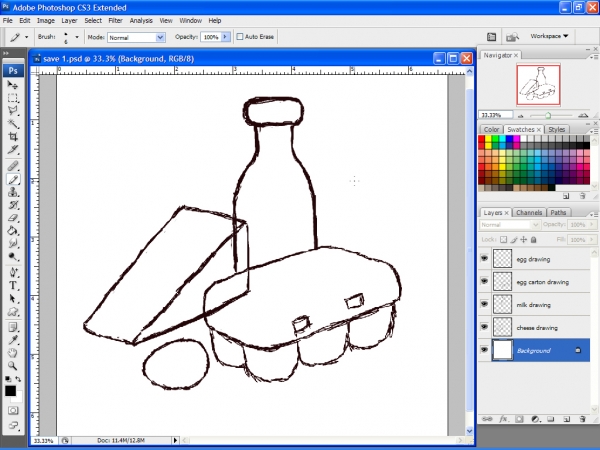The width and height of the screenshot is (600, 450).
Task: Toggle lock transparent pixels
Action: pos(504,240)
